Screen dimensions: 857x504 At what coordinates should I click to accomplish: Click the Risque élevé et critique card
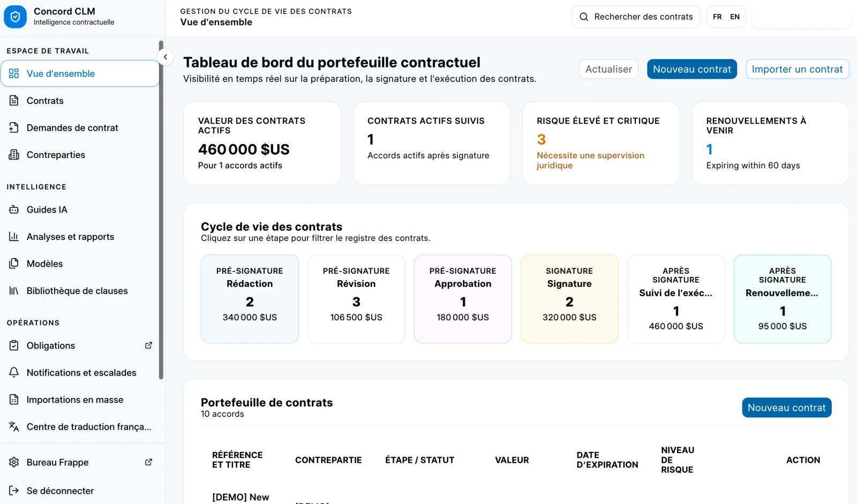coord(601,144)
